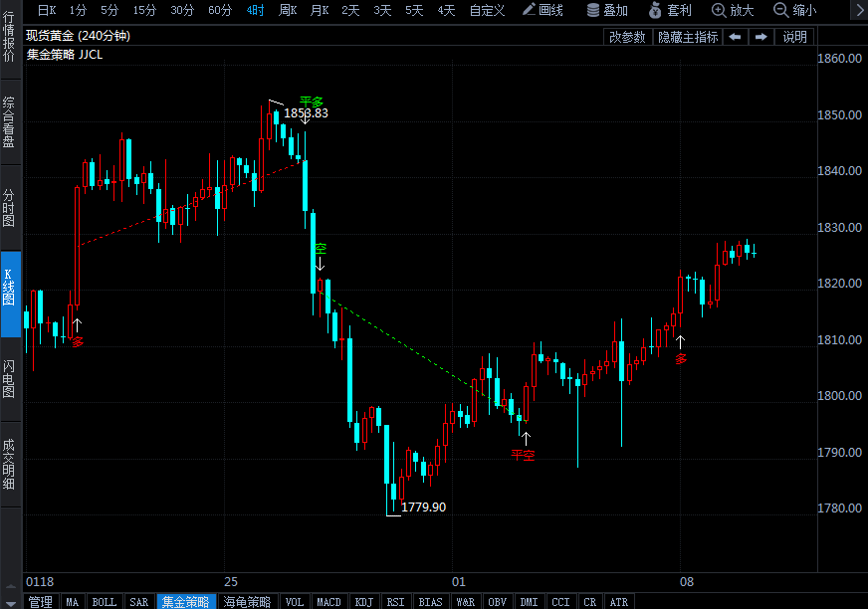Image resolution: width=868 pixels, height=609 pixels.
Task: Select the 3天 period
Action: (x=382, y=10)
